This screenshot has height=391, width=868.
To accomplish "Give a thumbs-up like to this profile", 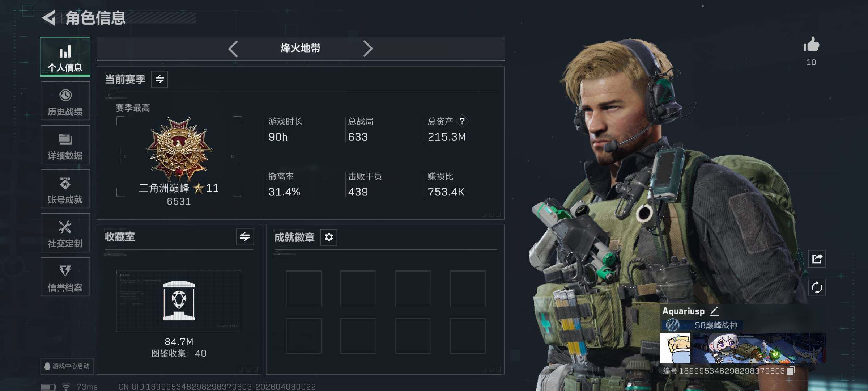I will click(811, 45).
